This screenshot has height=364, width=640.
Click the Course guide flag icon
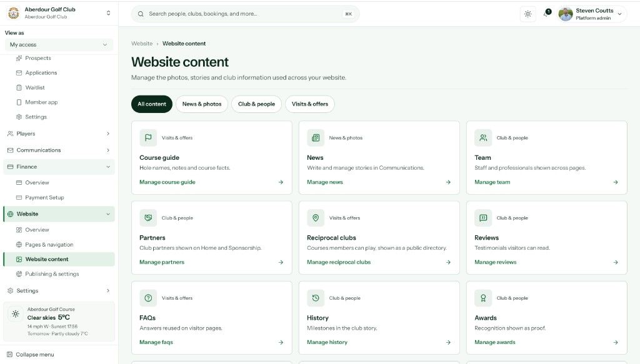[x=148, y=138]
